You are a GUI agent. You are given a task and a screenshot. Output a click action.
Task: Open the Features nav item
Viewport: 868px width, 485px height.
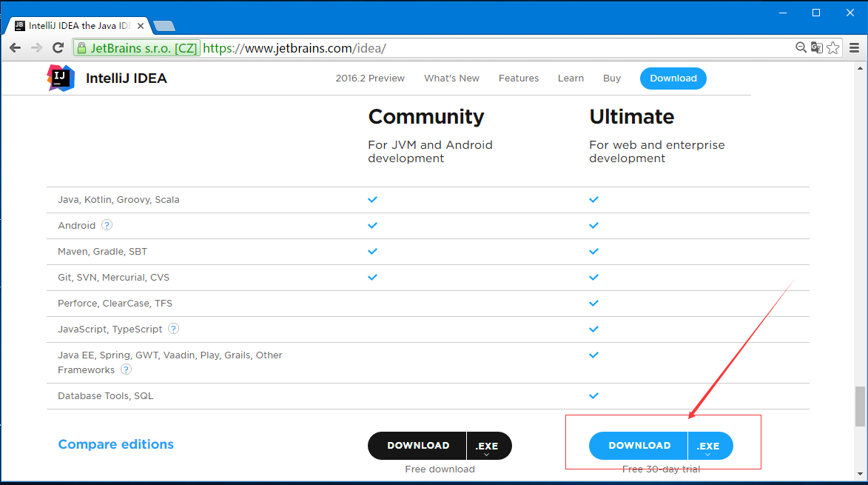point(519,78)
